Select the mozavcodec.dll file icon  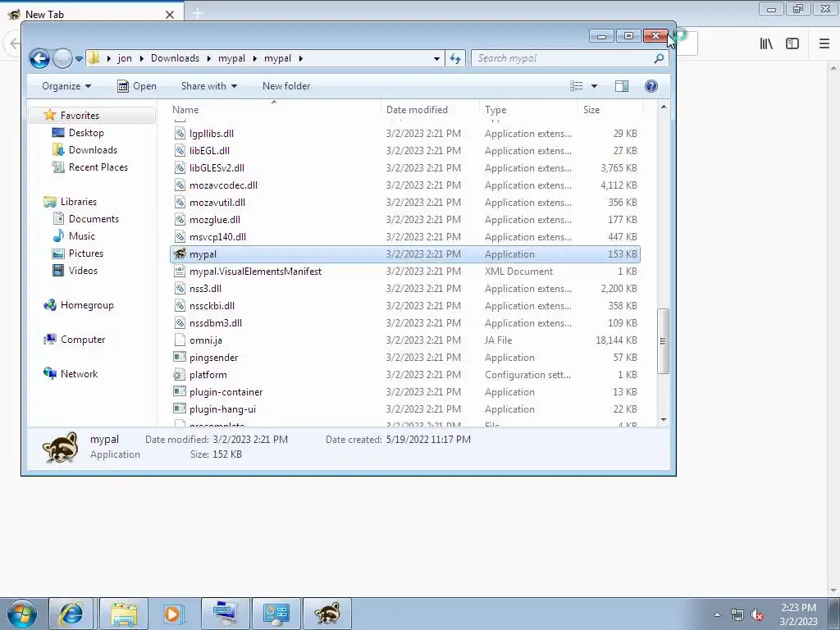(x=180, y=185)
